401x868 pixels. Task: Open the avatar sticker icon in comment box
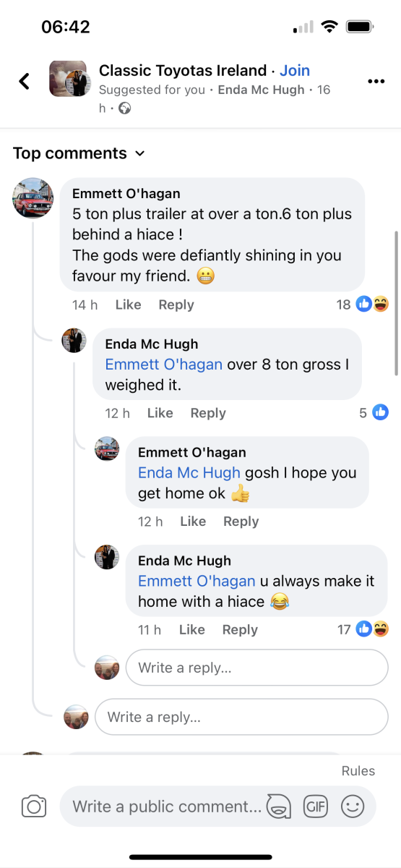click(x=279, y=806)
